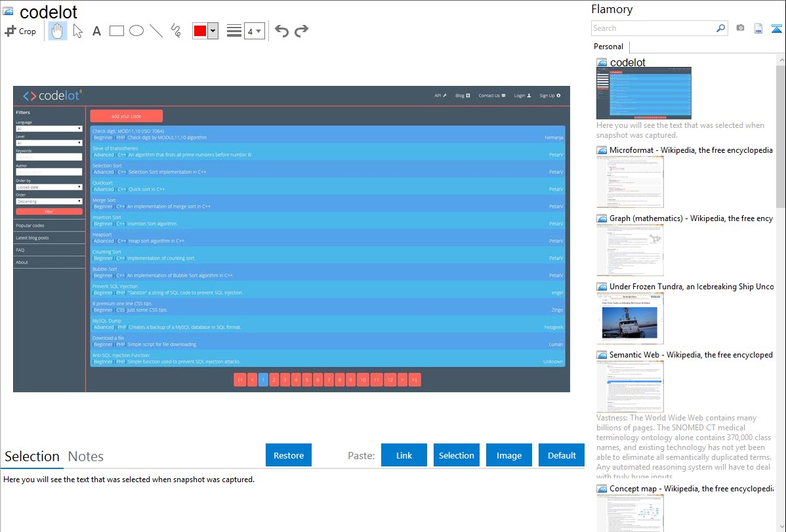786x532 pixels.
Task: Click the snapshot list scroll-up arrow
Action: (781, 60)
